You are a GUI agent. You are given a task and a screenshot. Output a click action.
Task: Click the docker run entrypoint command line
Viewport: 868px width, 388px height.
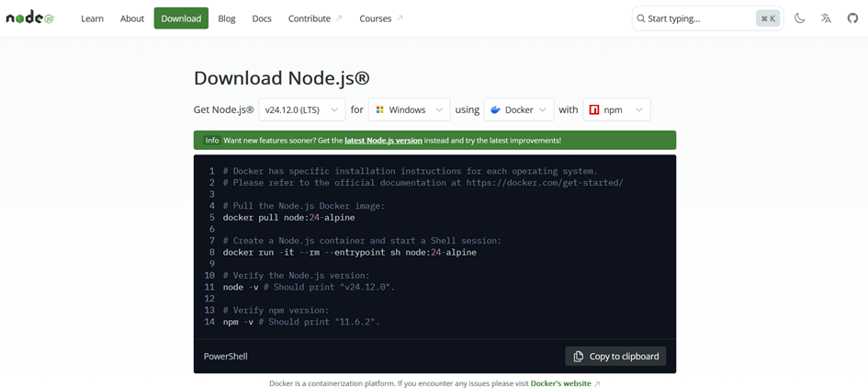[350, 253]
